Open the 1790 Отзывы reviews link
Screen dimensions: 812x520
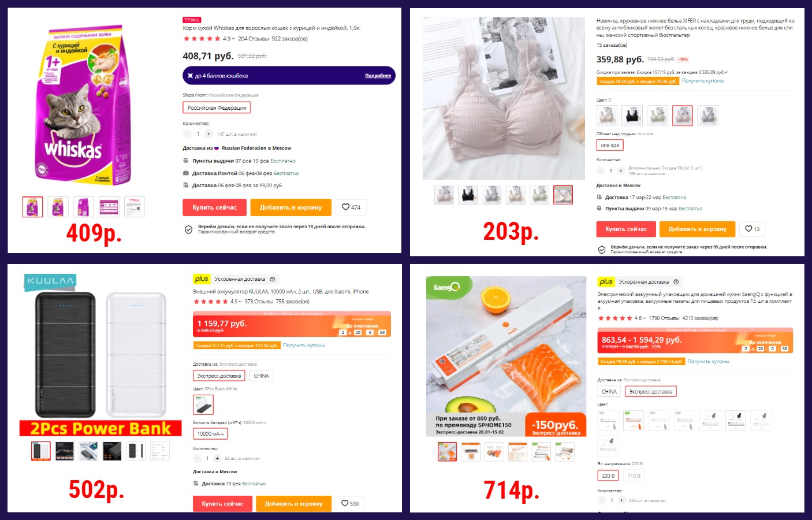point(664,318)
